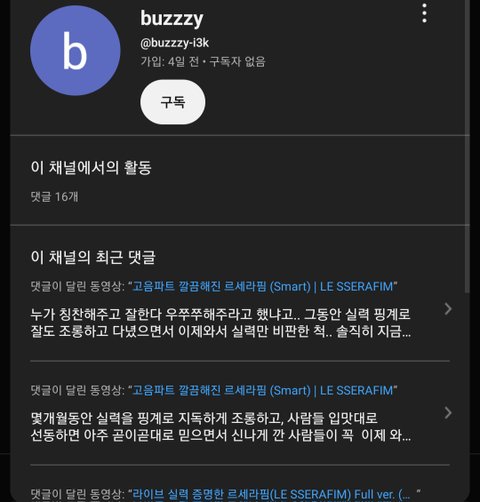
Task: Click the channel name 'buzzzy'
Action: tap(172, 18)
